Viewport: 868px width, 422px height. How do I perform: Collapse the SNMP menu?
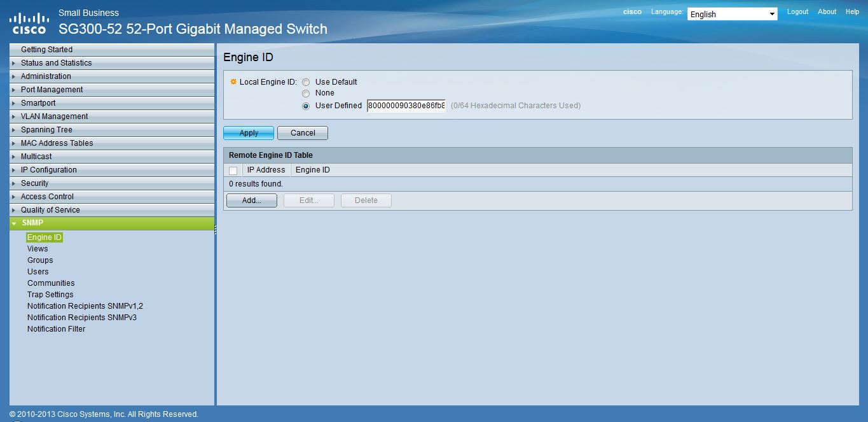[x=112, y=223]
